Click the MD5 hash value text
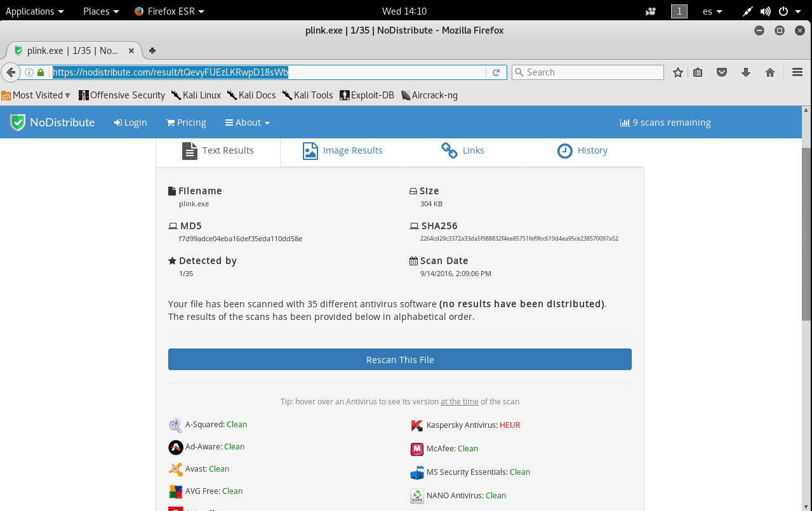 pos(241,239)
